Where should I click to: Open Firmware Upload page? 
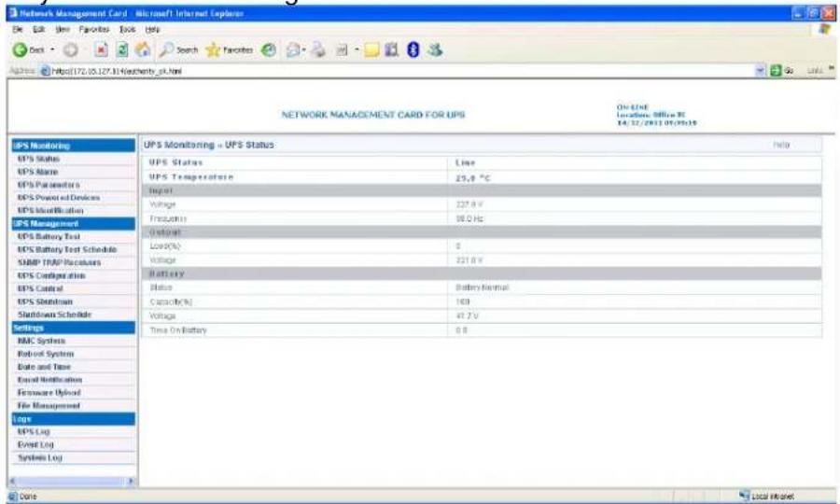pos(49,392)
